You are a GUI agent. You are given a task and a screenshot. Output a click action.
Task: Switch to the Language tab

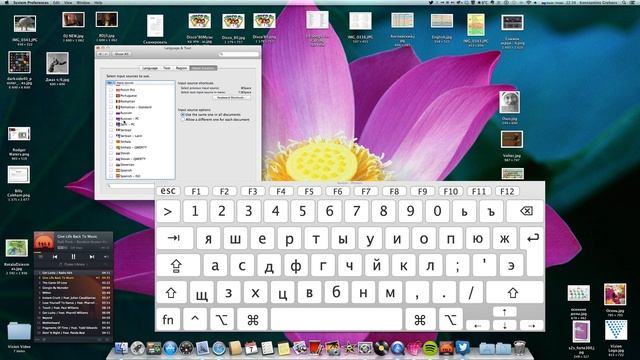point(150,68)
